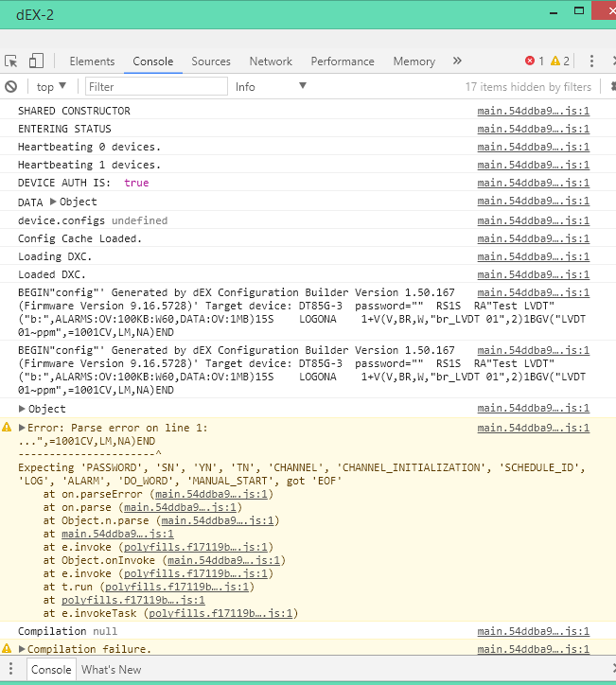Open the DevTools three-dot customize menu
This screenshot has width=616, height=685.
(591, 61)
